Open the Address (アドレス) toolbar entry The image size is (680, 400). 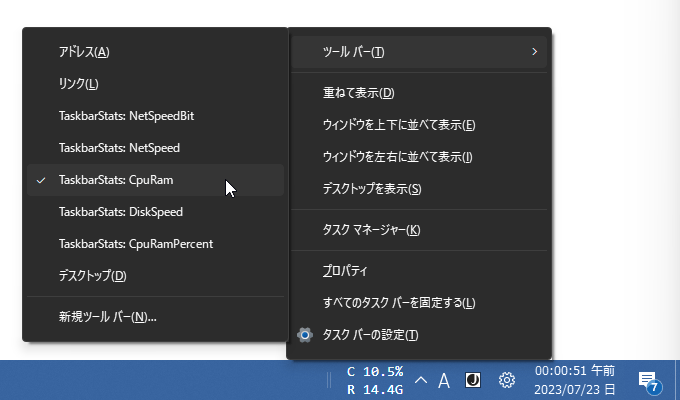pos(155,52)
